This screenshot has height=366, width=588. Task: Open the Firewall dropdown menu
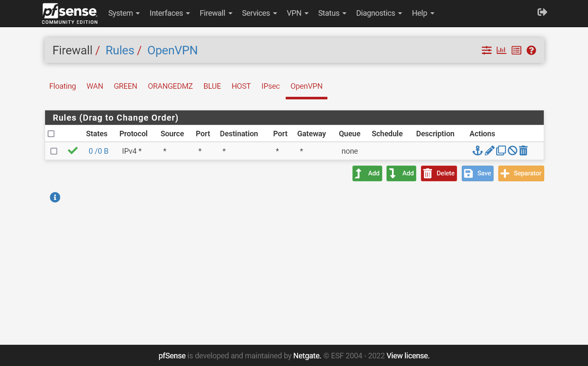[216, 13]
